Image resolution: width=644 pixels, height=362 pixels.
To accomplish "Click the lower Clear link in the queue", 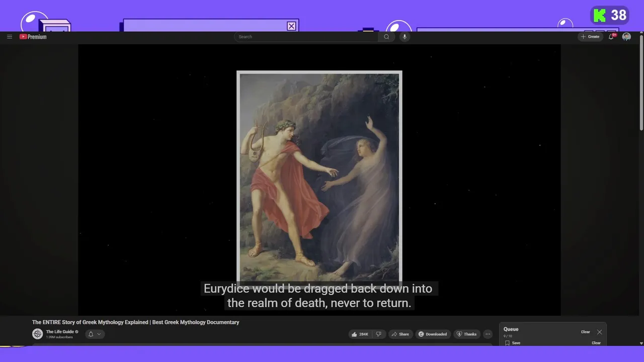I will [596, 343].
